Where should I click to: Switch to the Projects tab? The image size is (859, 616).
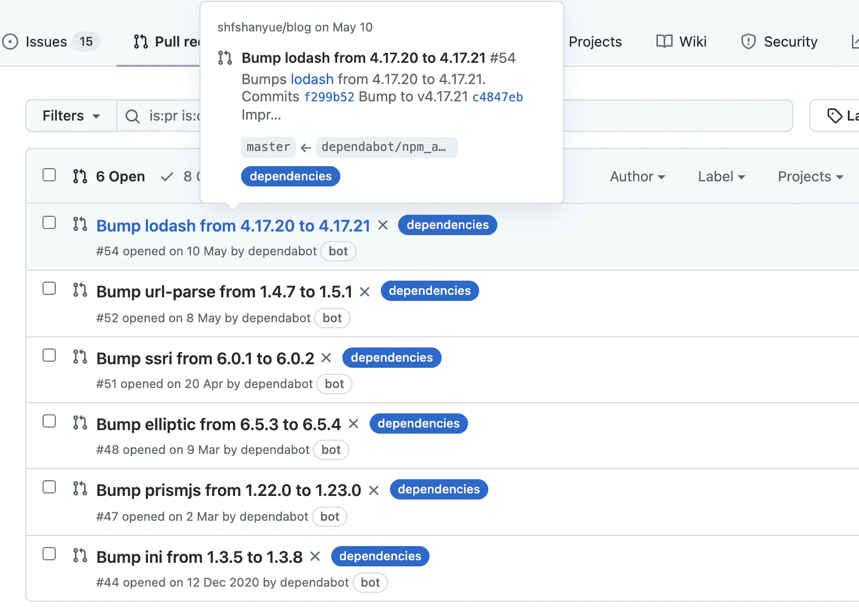tap(595, 42)
